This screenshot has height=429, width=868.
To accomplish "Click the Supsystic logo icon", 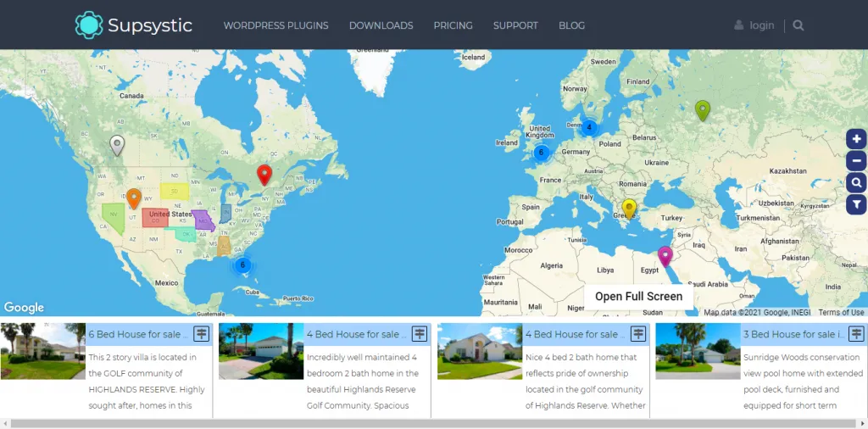I will coord(89,25).
